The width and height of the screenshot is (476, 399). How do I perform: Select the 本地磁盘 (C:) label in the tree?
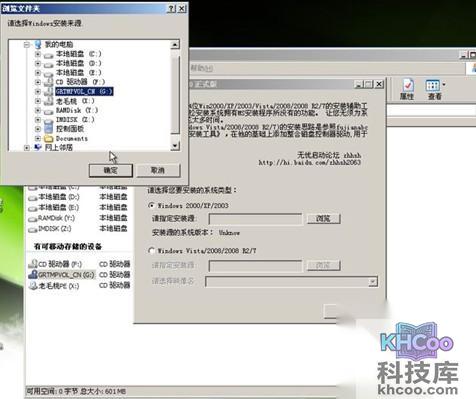pos(78,54)
